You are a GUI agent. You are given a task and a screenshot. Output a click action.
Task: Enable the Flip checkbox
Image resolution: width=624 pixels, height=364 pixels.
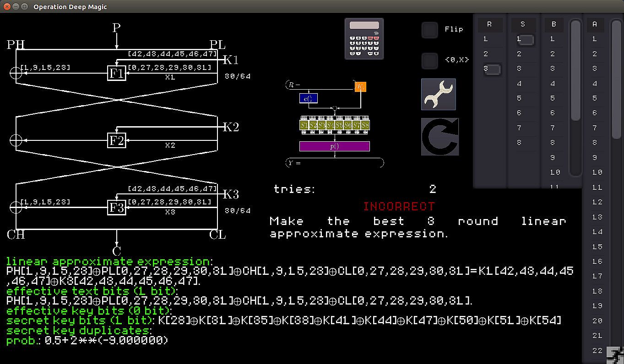(429, 30)
